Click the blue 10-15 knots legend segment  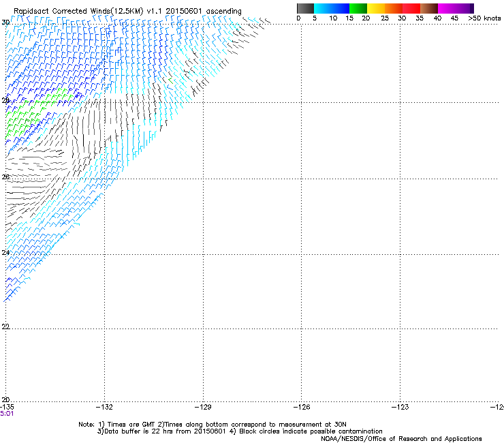point(341,8)
